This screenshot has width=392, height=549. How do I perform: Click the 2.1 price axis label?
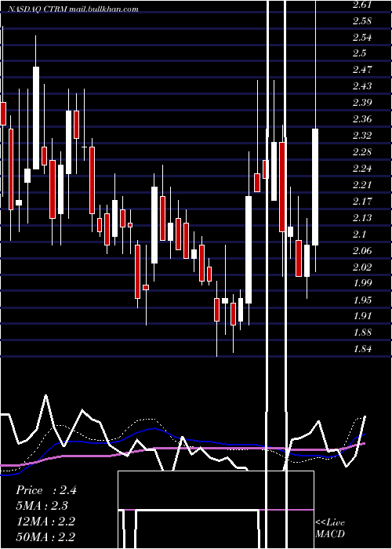click(x=359, y=235)
